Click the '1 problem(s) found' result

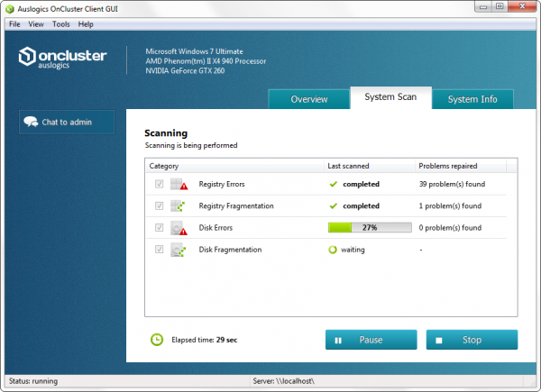(x=450, y=205)
